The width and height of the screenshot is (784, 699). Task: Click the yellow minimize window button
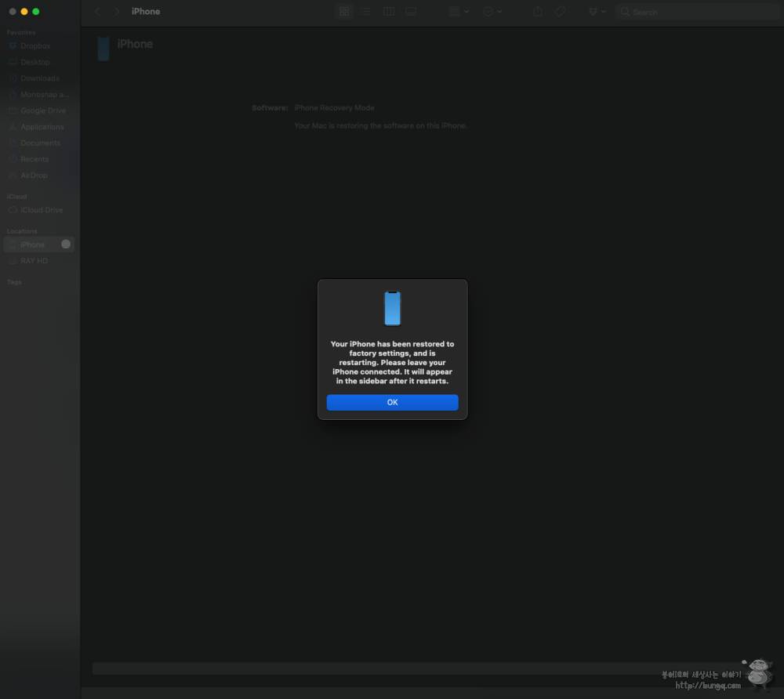coord(24,12)
